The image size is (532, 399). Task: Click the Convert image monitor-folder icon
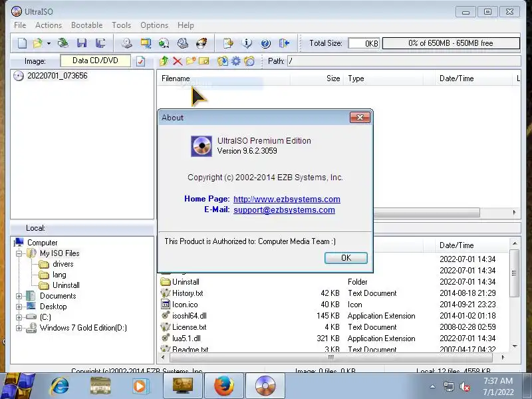coord(146,43)
